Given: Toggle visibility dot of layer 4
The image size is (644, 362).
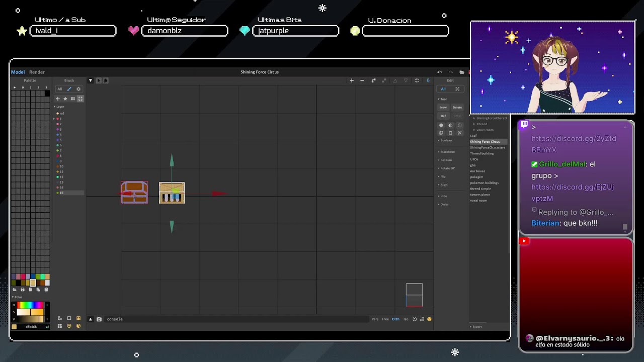Looking at the screenshot, I should click(x=58, y=135).
